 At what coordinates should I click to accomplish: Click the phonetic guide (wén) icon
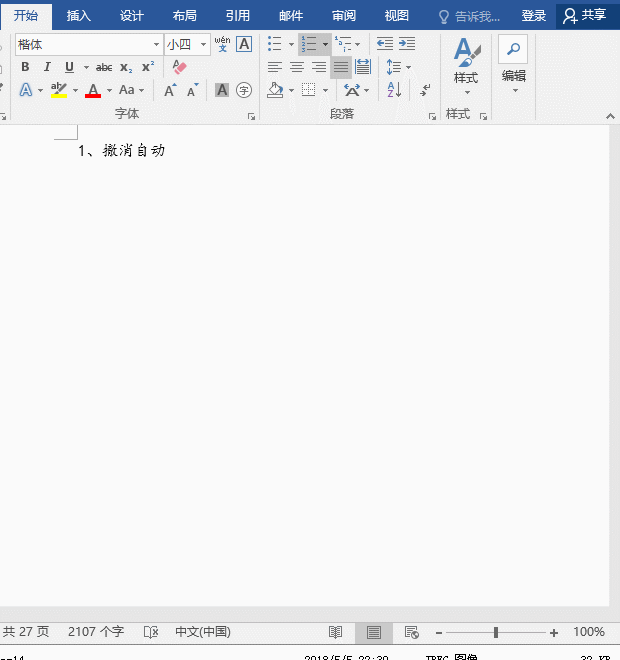[222, 44]
